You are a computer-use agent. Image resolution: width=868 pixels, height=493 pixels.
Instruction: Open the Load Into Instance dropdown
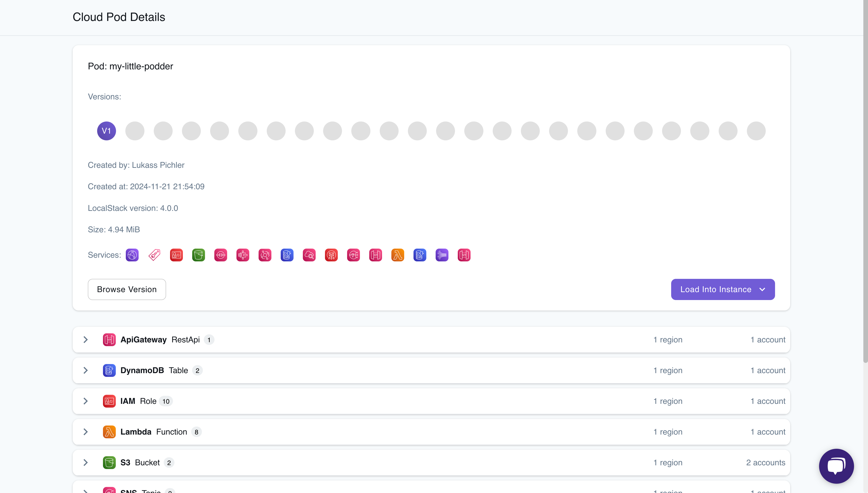point(723,290)
